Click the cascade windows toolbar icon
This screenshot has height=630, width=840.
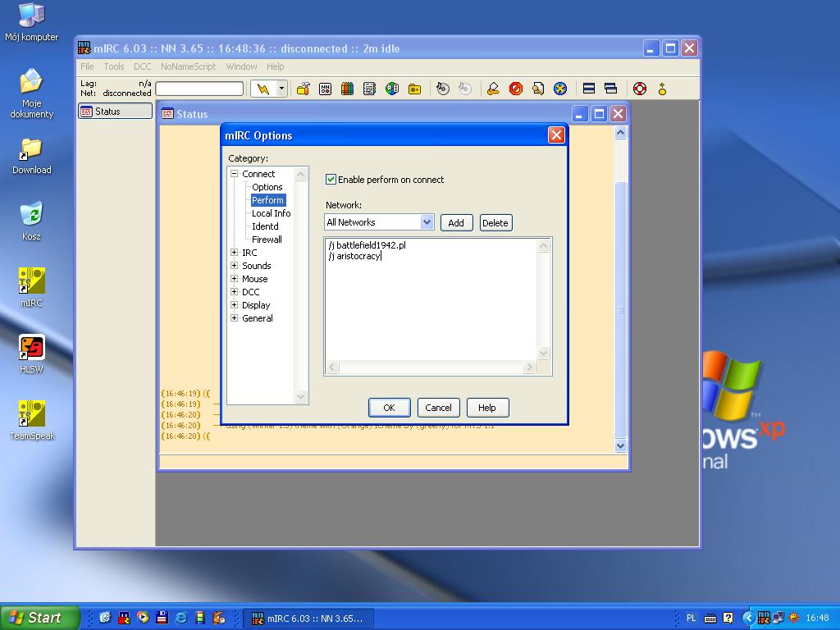click(610, 89)
